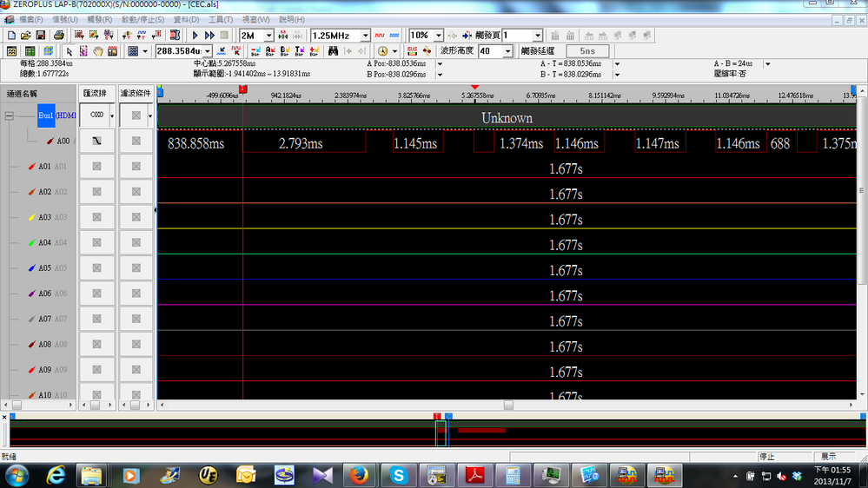Image resolution: width=868 pixels, height=488 pixels.
Task: Click the blue-red trigger page arrow icon
Action: click(x=467, y=36)
